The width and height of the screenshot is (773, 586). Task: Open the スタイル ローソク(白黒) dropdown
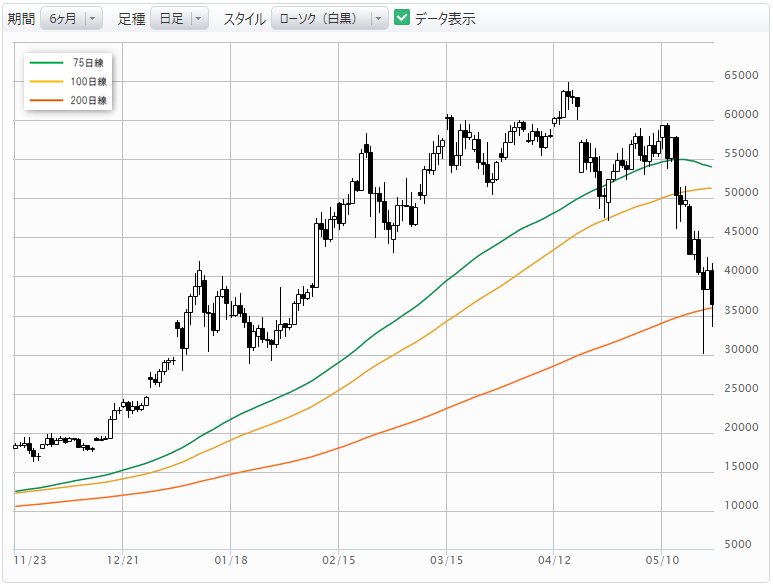point(329,19)
